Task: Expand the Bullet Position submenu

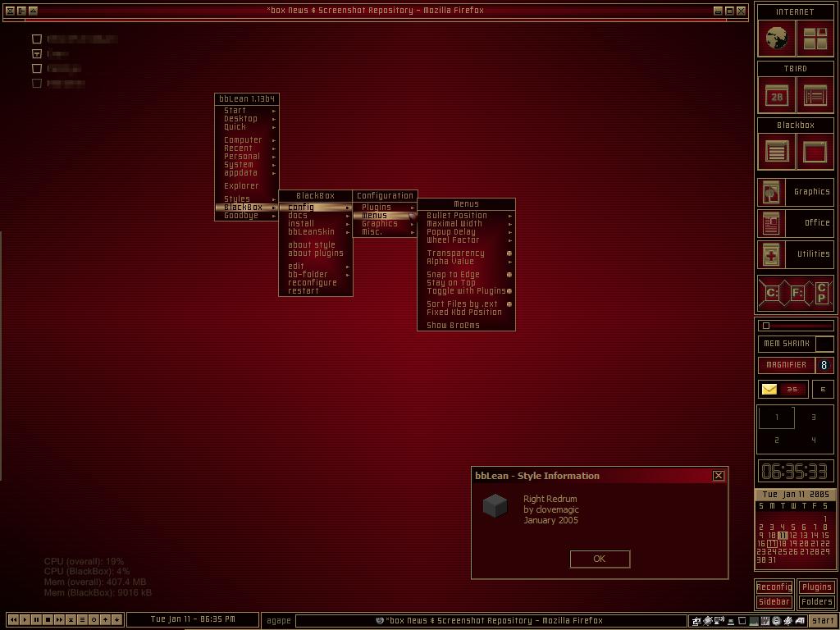Action: [x=466, y=216]
